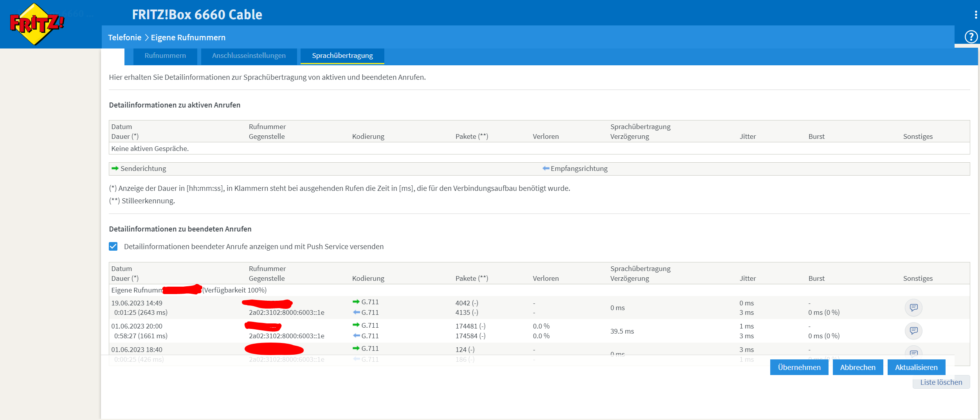980x420 pixels.
Task: Open details icon for 19.06.2023 14:49 call
Action: pos(913,308)
